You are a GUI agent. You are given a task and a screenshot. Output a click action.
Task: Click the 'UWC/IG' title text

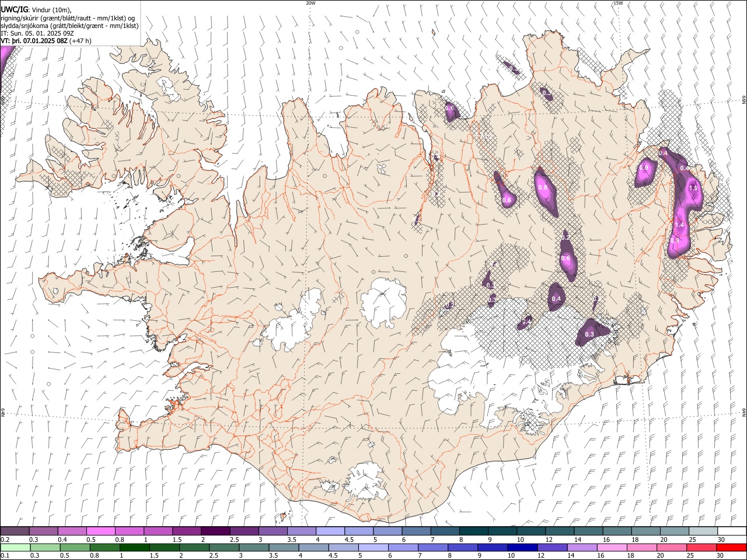click(14, 9)
